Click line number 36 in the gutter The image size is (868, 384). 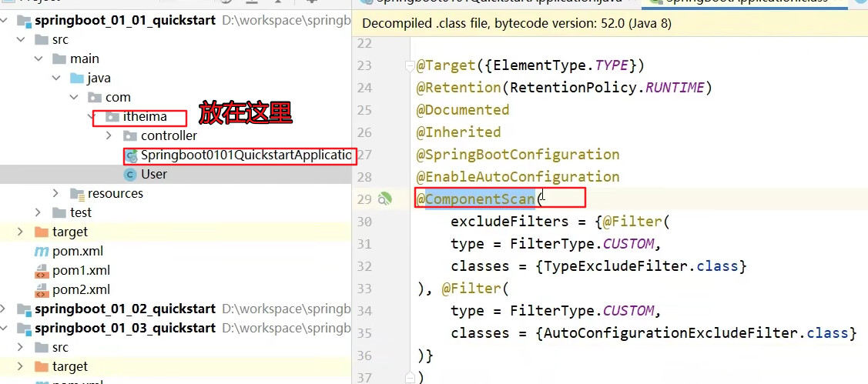pos(364,356)
